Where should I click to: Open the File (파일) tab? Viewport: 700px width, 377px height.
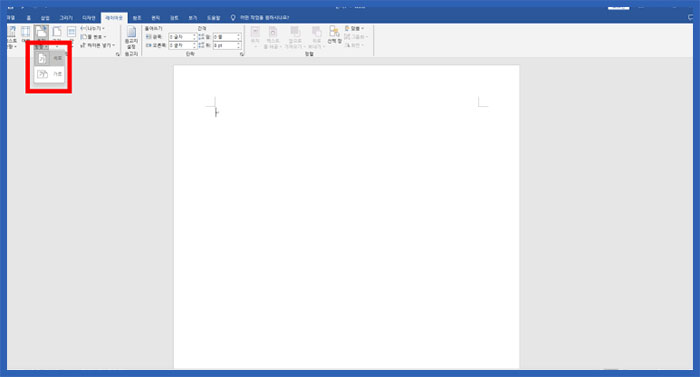pos(11,18)
